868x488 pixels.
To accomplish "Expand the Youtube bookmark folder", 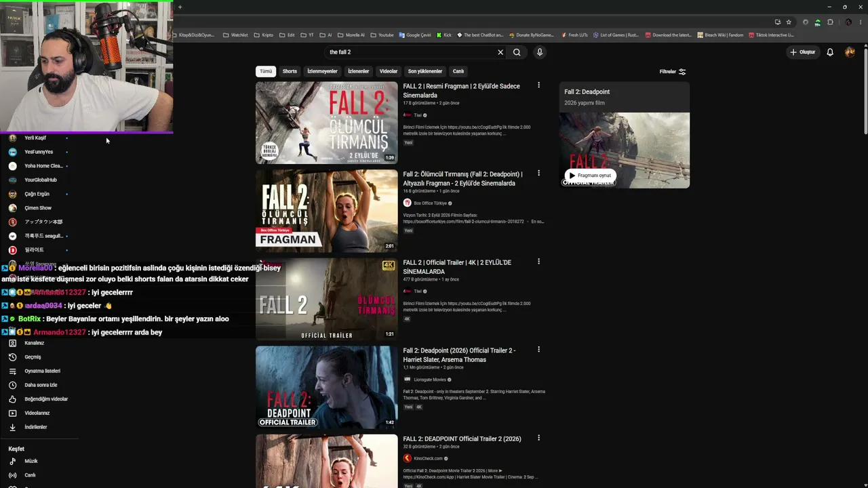I will click(382, 35).
